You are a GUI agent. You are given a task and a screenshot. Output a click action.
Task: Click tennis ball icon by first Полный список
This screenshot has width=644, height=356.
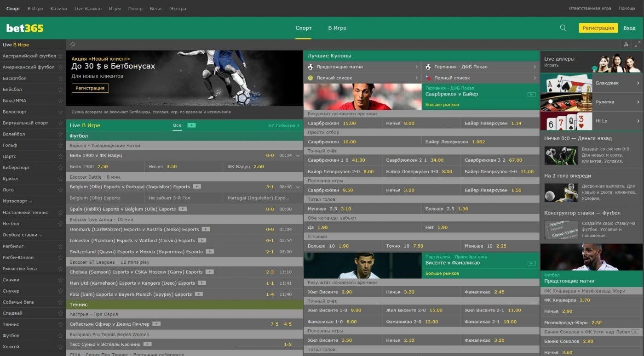[310, 78]
